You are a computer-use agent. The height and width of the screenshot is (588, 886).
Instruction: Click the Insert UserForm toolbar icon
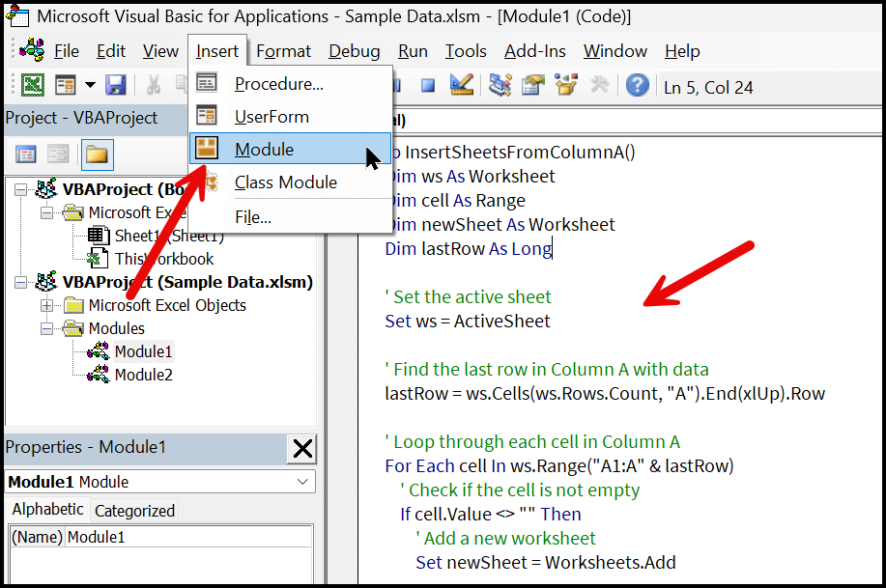pyautogui.click(x=66, y=86)
